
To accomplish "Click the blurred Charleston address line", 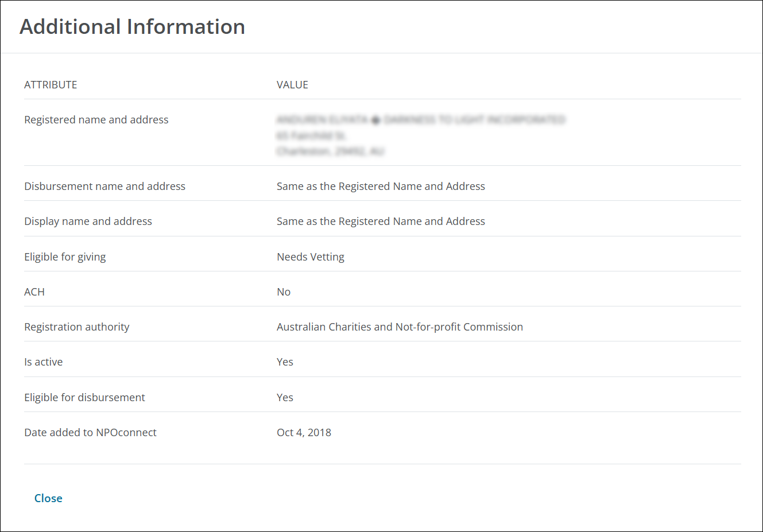I will [331, 151].
